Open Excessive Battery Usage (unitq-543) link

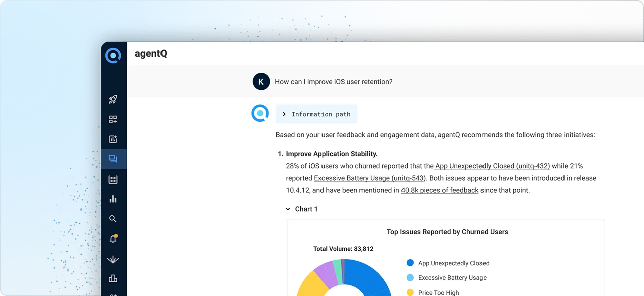pyautogui.click(x=370, y=178)
